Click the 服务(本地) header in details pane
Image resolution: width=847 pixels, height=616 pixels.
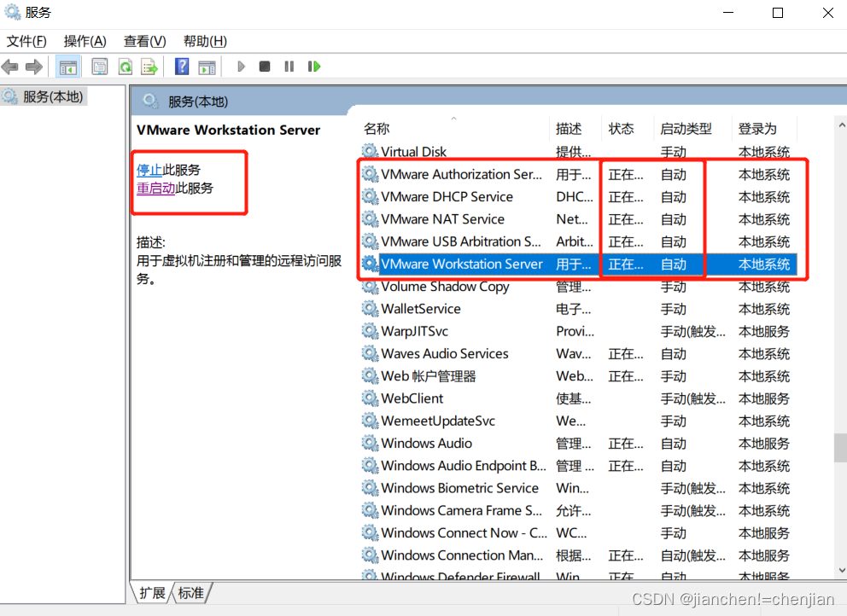pyautogui.click(x=198, y=102)
